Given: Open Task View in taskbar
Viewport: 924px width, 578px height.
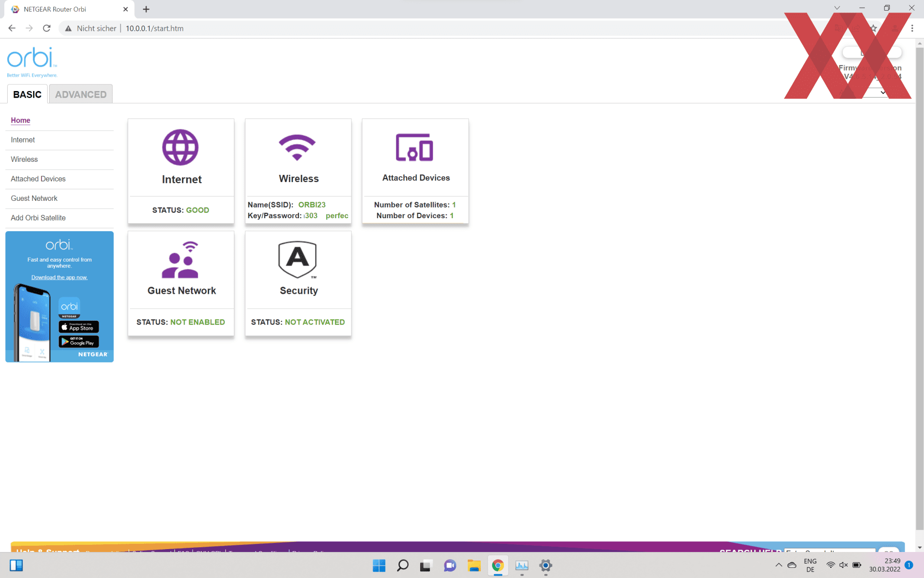Looking at the screenshot, I should click(425, 565).
